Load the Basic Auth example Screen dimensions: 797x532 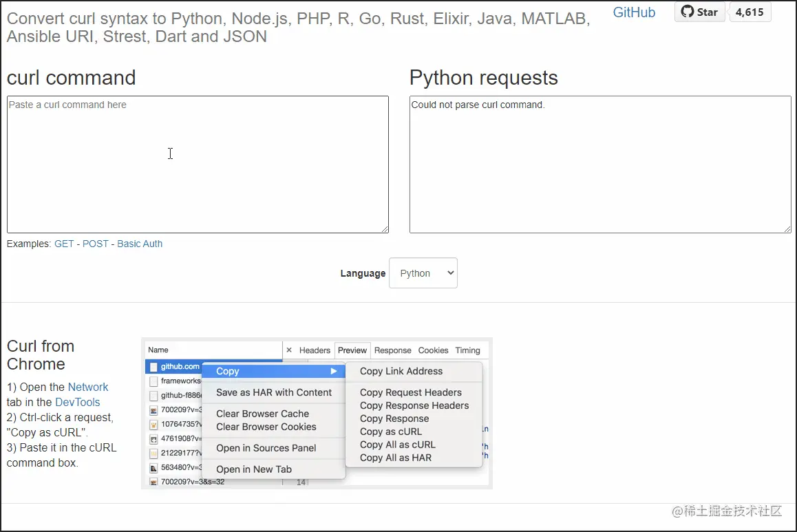[140, 244]
